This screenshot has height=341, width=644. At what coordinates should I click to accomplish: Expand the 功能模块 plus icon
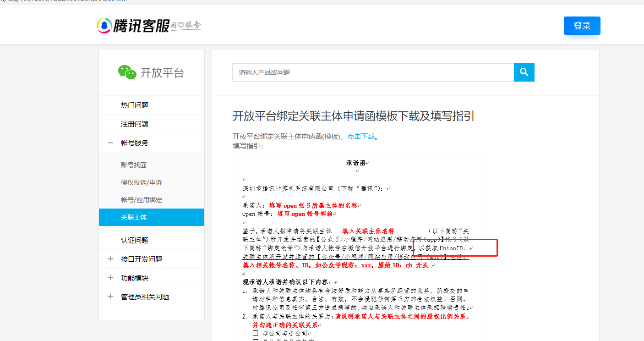pyautogui.click(x=110, y=278)
